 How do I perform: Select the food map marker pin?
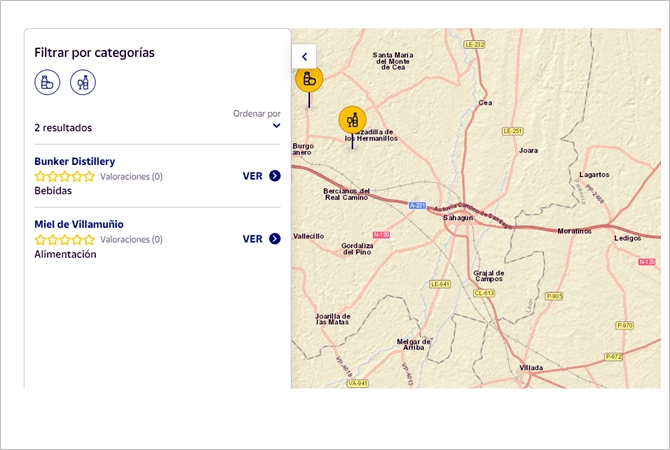[x=309, y=79]
